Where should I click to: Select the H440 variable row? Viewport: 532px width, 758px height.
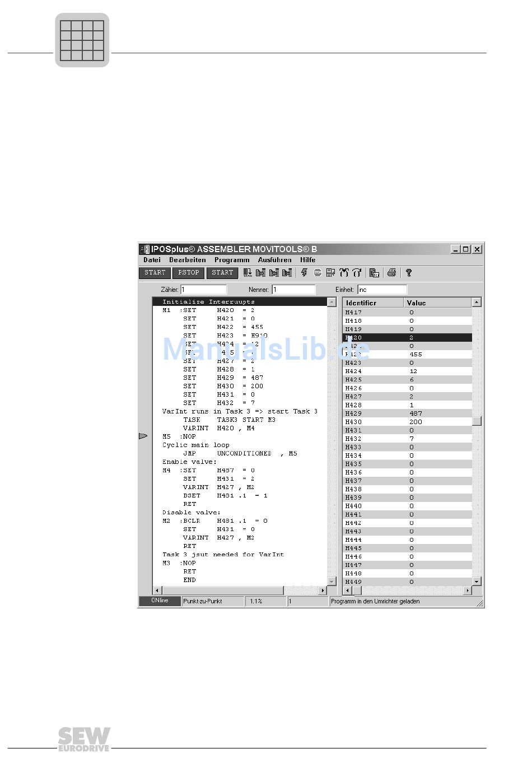[x=408, y=506]
